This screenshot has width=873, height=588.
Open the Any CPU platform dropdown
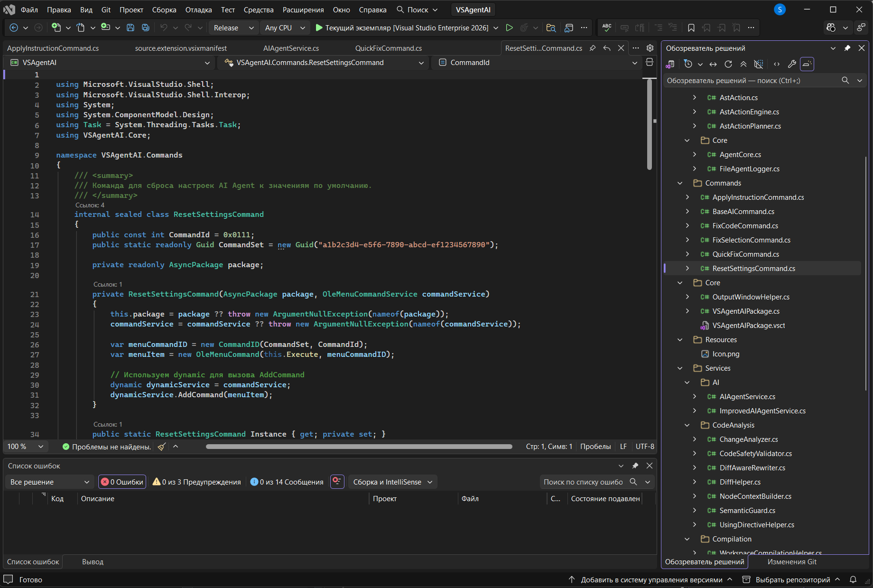pyautogui.click(x=284, y=28)
